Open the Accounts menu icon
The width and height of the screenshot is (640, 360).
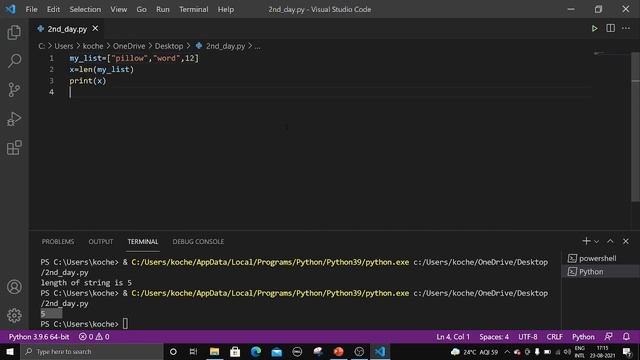14,287
